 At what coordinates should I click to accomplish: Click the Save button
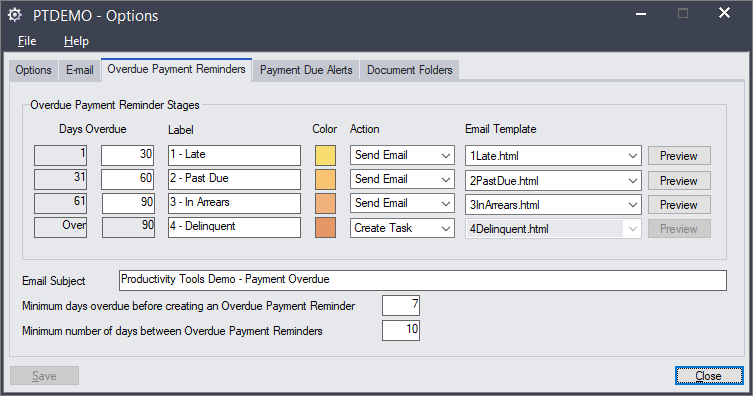[x=44, y=376]
